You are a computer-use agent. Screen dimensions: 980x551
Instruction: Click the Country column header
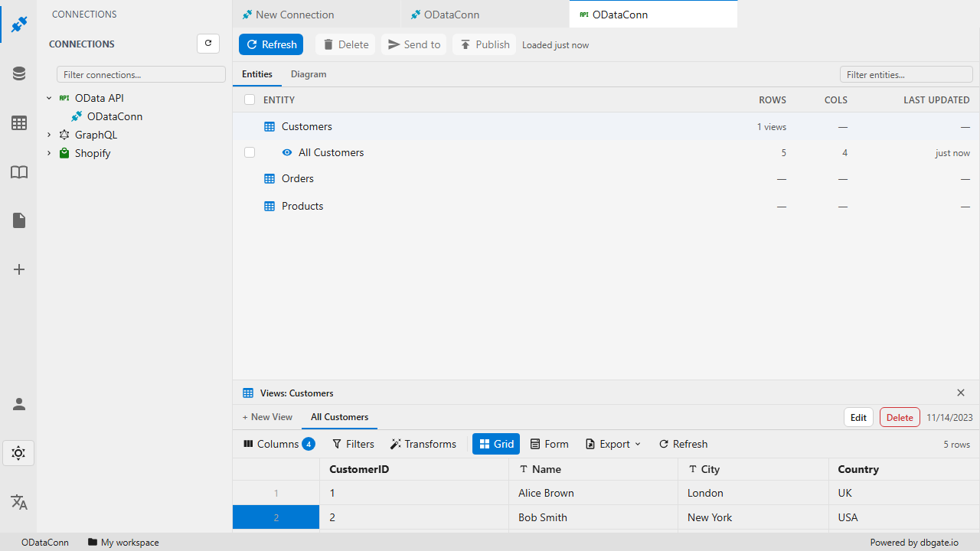click(x=904, y=469)
